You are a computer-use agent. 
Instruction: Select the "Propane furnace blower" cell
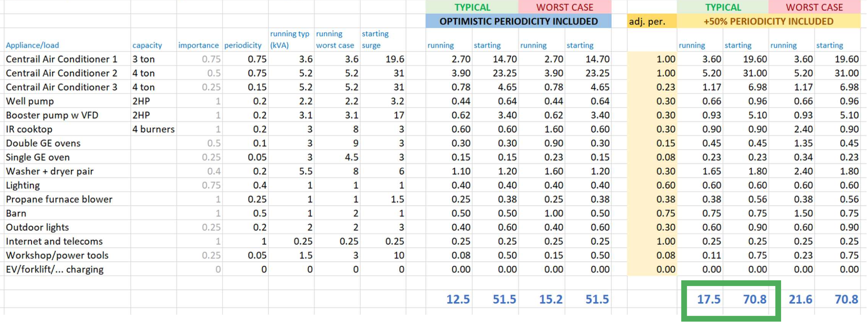click(67, 199)
